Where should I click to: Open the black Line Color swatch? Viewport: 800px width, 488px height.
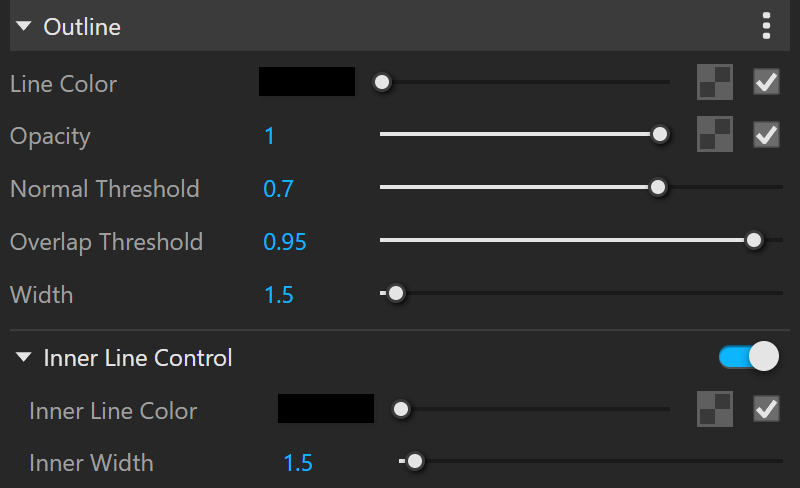(x=307, y=82)
